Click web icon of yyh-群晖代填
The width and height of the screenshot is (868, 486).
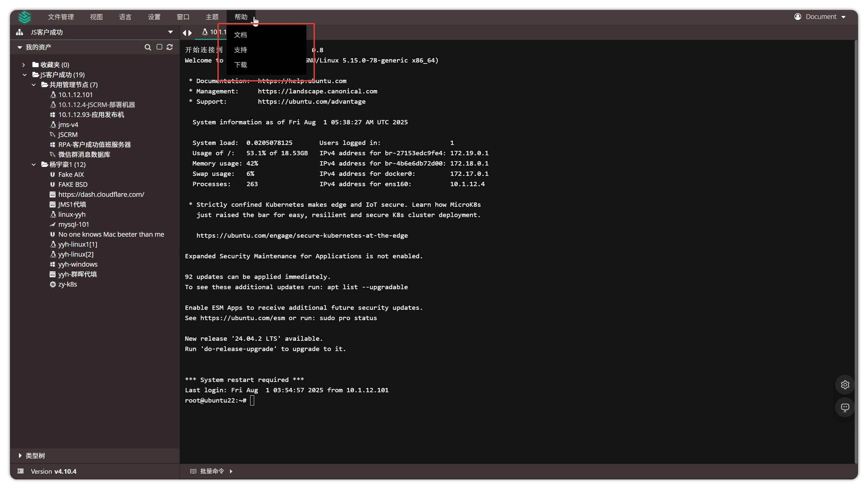pos(53,274)
